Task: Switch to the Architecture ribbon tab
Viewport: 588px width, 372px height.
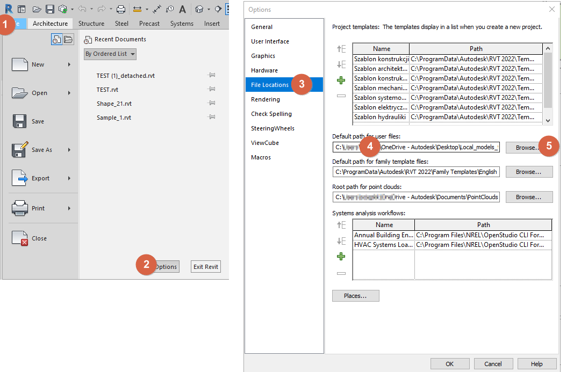Action: point(50,24)
